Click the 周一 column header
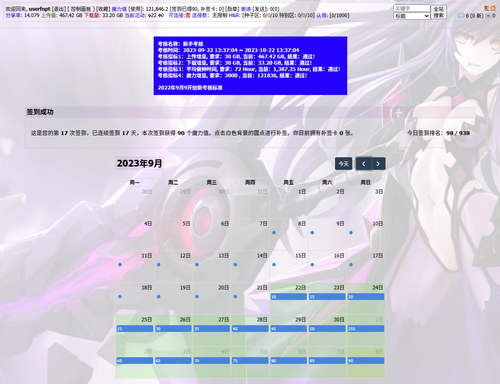The height and width of the screenshot is (384, 500). click(x=135, y=182)
